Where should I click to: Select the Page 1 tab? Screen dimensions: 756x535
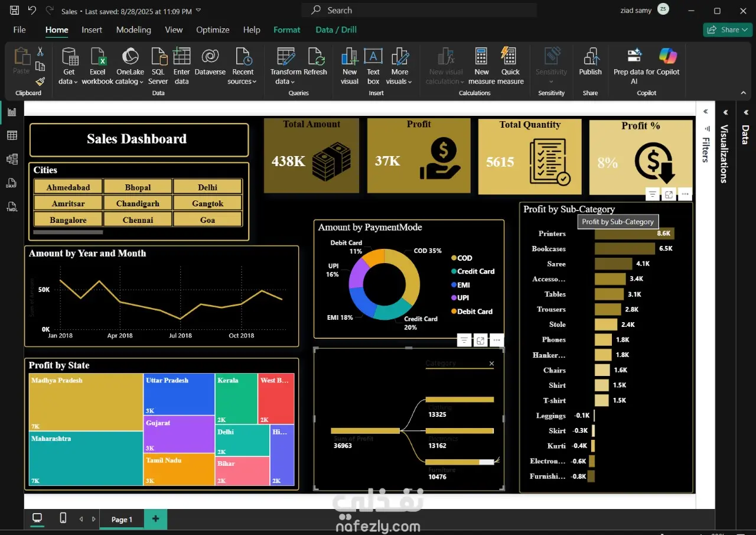pyautogui.click(x=122, y=519)
